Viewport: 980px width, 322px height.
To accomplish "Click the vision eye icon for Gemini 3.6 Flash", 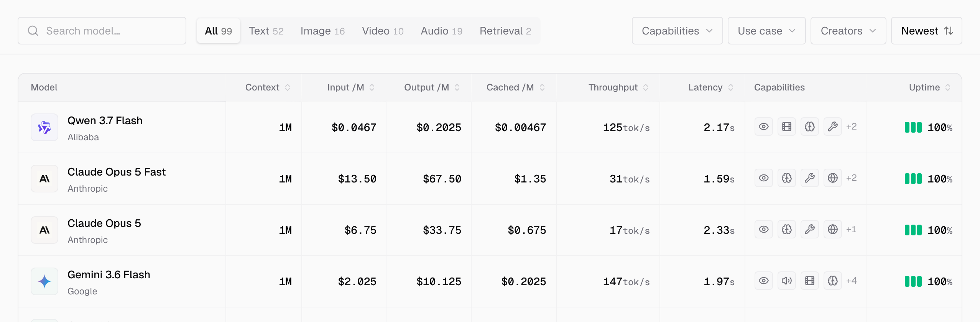I will click(x=763, y=281).
